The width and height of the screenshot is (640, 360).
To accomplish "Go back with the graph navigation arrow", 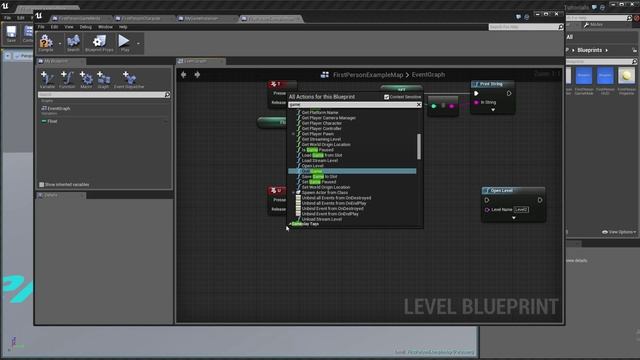I will [184, 75].
